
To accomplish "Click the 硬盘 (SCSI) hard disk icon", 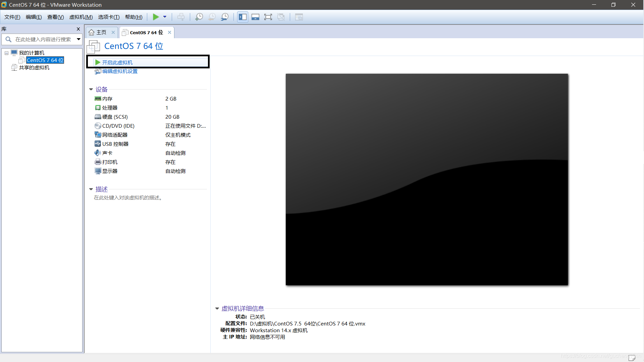I will [x=98, y=117].
